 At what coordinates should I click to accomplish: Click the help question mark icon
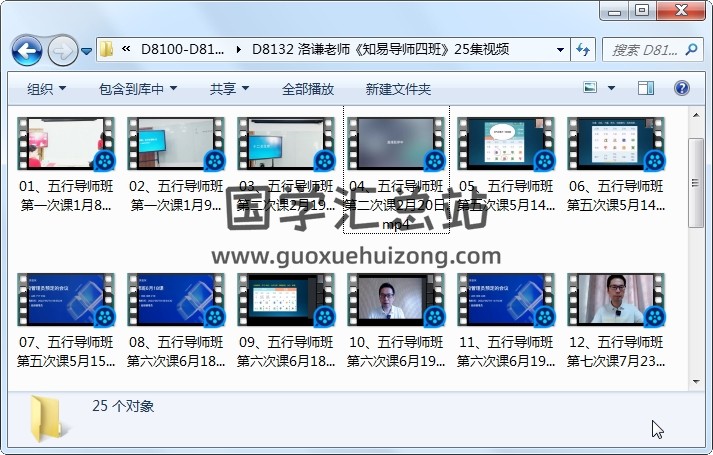(x=682, y=89)
